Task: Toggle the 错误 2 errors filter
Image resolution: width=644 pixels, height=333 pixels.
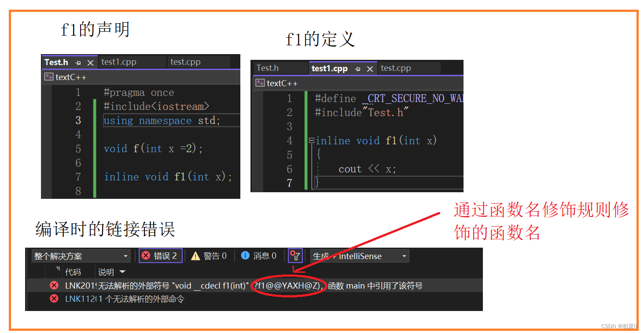Action: point(160,256)
